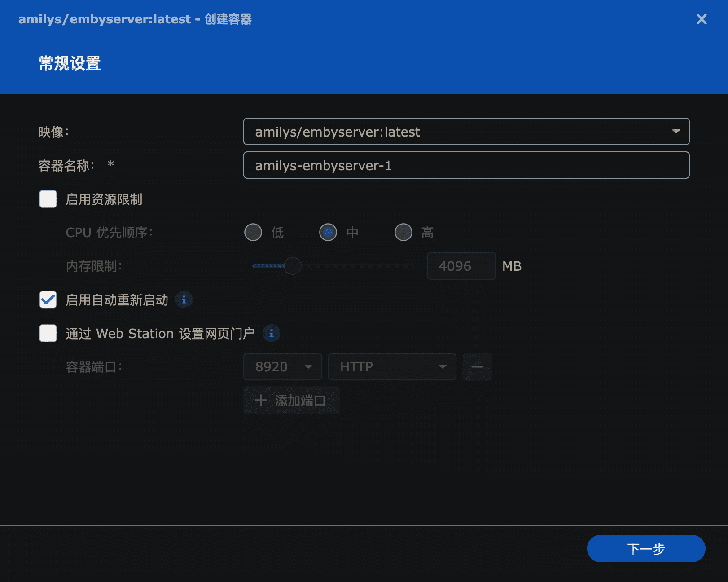Show info about Web Station portal
The image size is (728, 582).
(271, 333)
